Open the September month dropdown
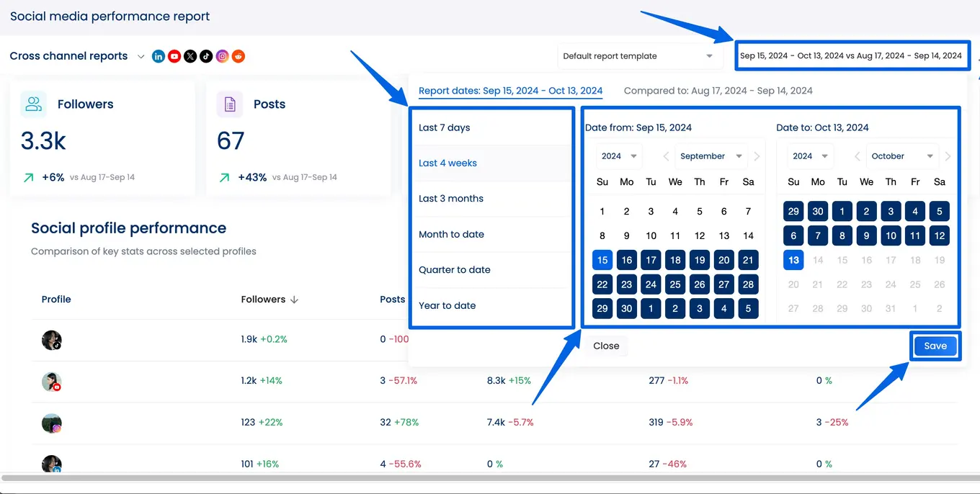 pos(710,156)
